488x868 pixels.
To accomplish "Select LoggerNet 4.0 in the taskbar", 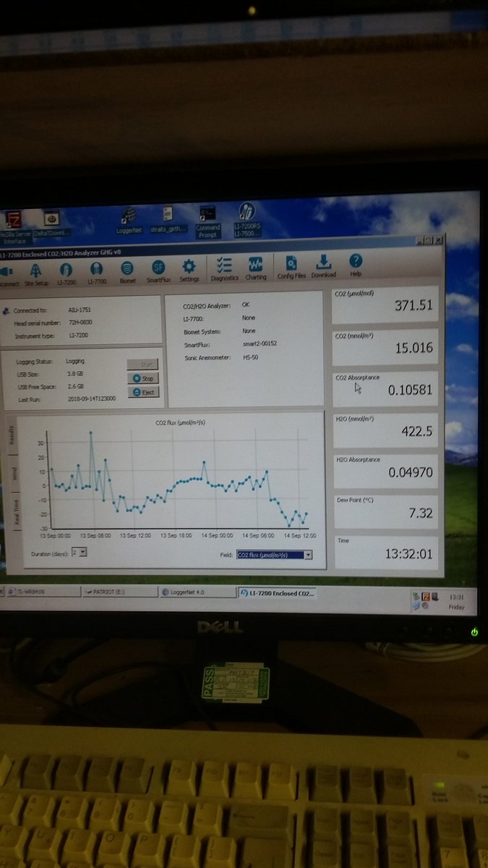I will tap(197, 591).
